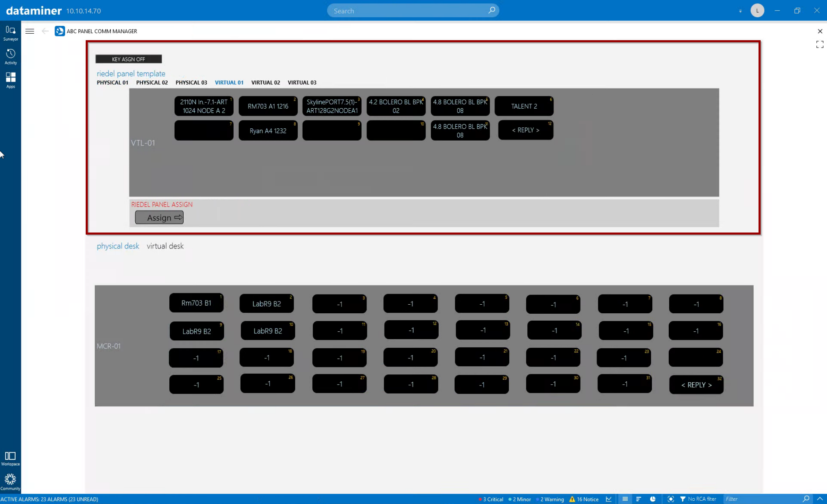Select the VIRTUAL 01 tab

(229, 82)
